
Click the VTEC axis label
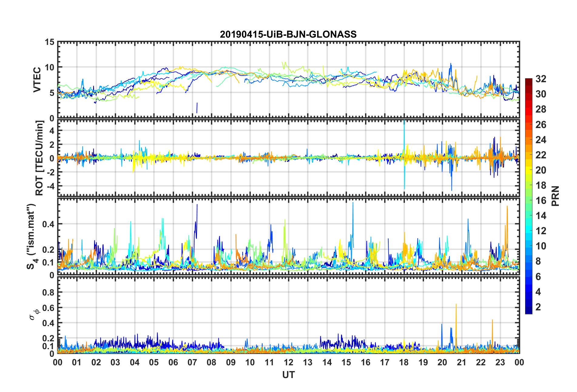pyautogui.click(x=37, y=80)
